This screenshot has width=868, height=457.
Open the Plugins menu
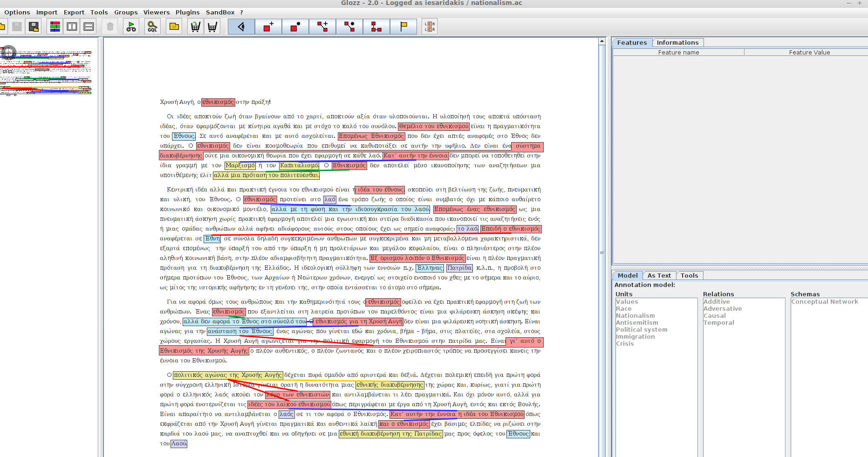point(187,12)
